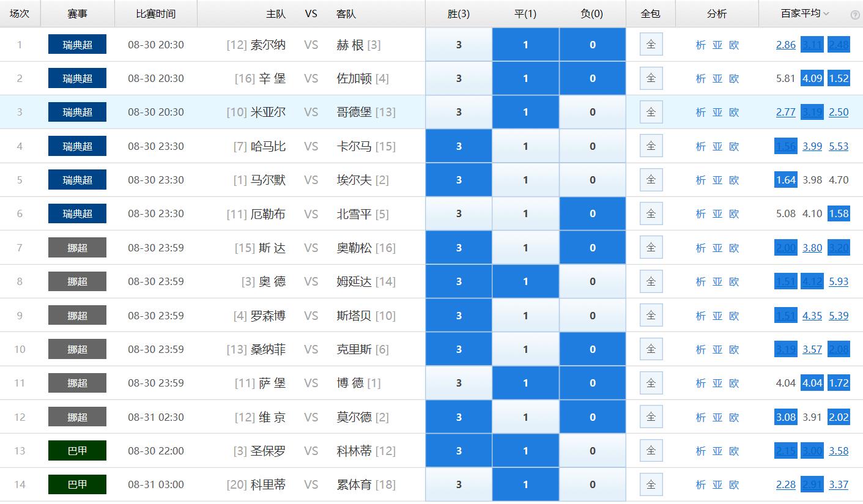Click home team 马尔默

tap(268, 180)
